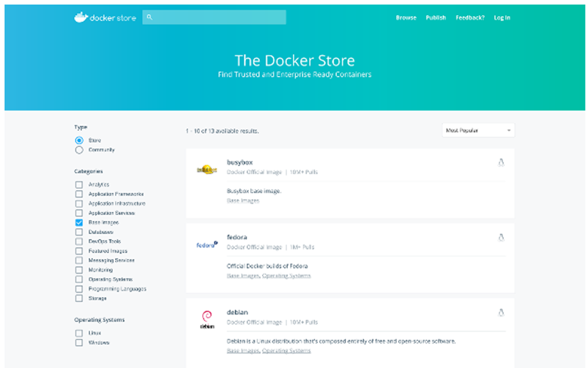Screen dimensions: 588x368
Task: Click the debian logo thumbnail
Action: click(x=207, y=320)
